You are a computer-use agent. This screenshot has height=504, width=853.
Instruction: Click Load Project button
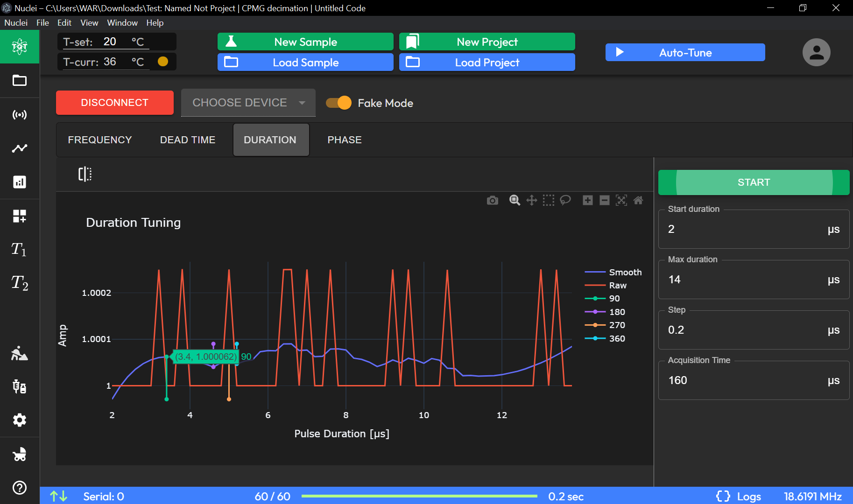(487, 62)
